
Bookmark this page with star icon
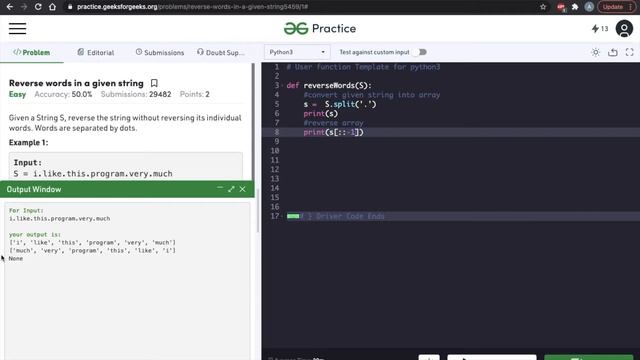tap(543, 7)
